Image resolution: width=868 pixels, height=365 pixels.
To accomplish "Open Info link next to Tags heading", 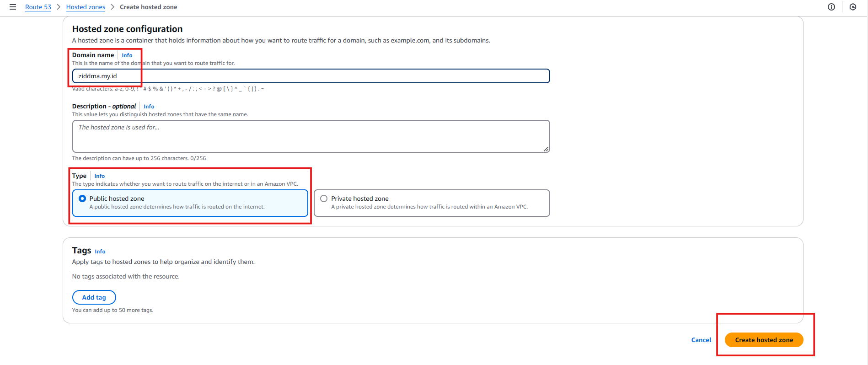I will tap(100, 252).
